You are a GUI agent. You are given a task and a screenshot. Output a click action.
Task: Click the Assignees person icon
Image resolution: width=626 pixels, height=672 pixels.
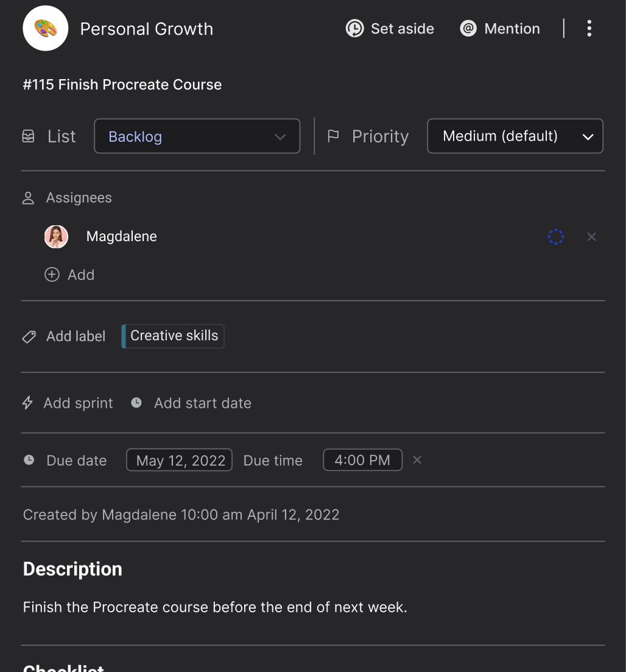coord(28,197)
